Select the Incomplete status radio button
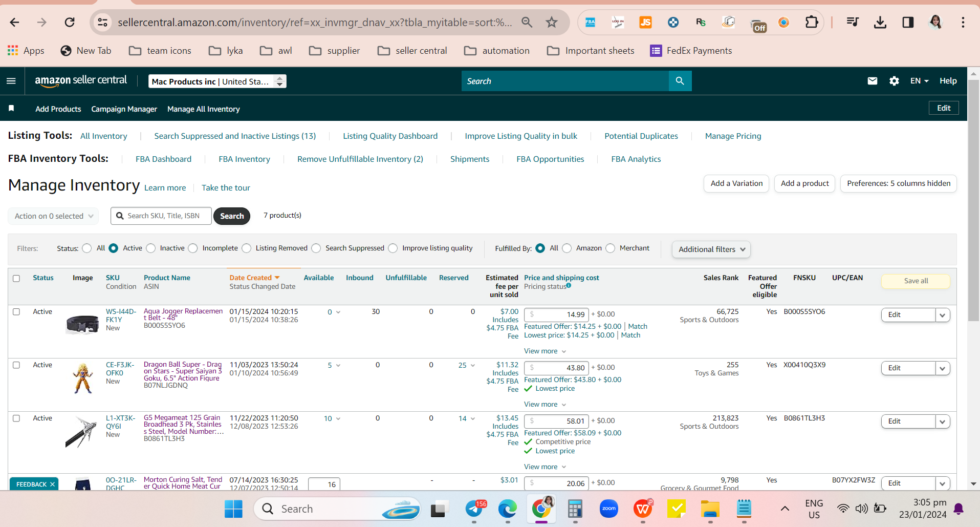 pos(193,248)
